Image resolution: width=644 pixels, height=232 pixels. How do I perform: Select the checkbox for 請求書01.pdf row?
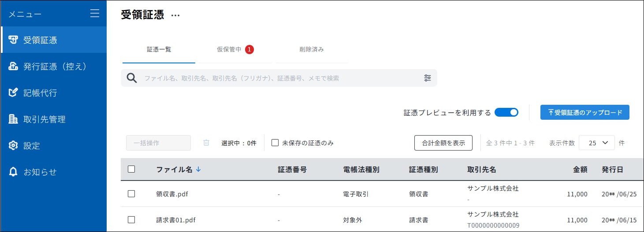(131, 220)
